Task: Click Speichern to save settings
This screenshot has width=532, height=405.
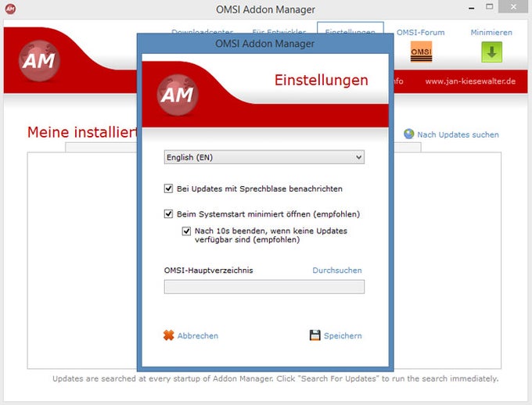Action: coord(343,335)
